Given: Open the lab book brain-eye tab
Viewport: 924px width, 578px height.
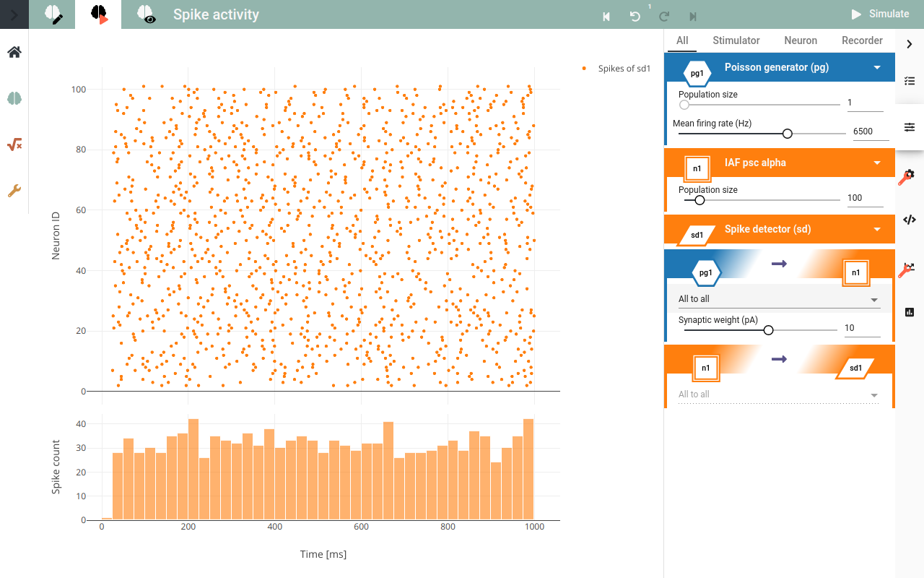Looking at the screenshot, I should coord(147,14).
